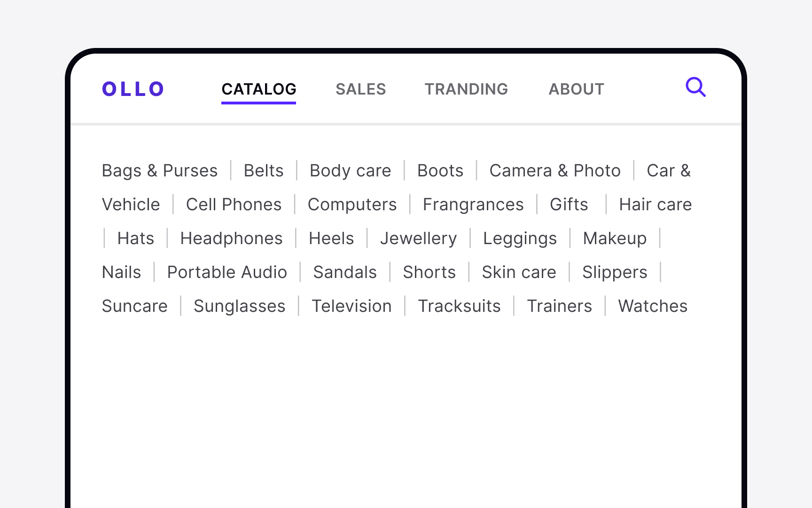This screenshot has width=812, height=508.
Task: Switch to the SALES tab
Action: [361, 89]
